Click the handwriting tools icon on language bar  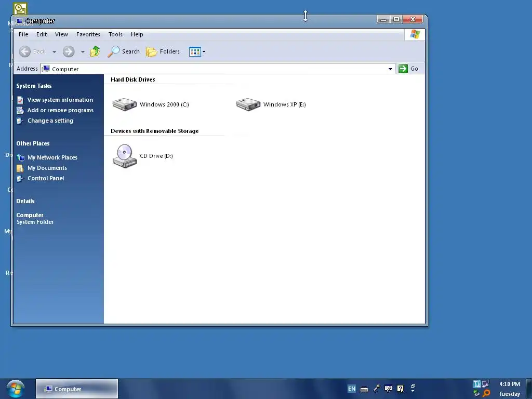click(389, 389)
